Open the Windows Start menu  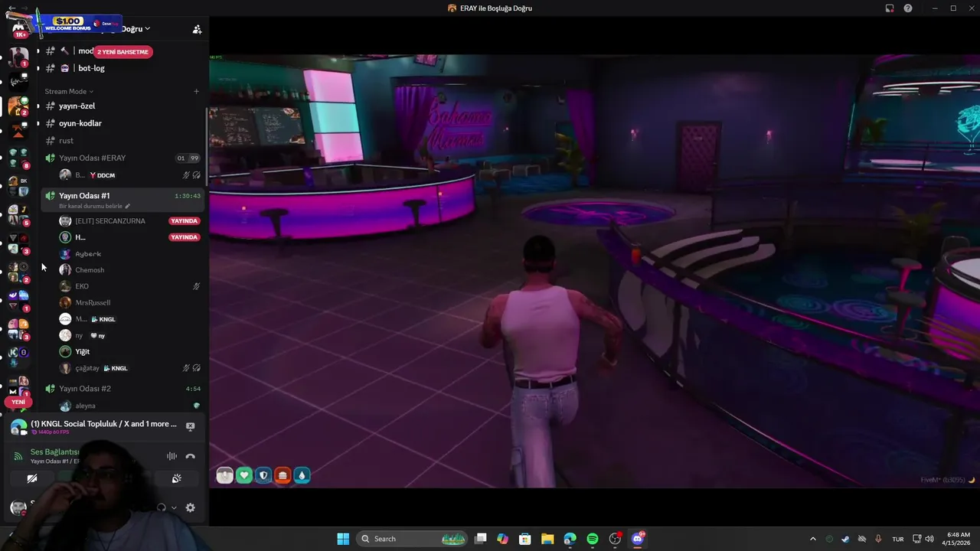pyautogui.click(x=343, y=539)
